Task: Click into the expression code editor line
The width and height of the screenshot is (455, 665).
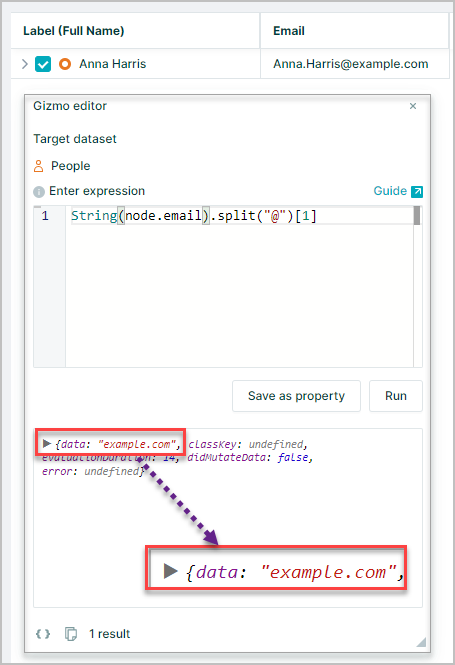Action: coord(242,215)
